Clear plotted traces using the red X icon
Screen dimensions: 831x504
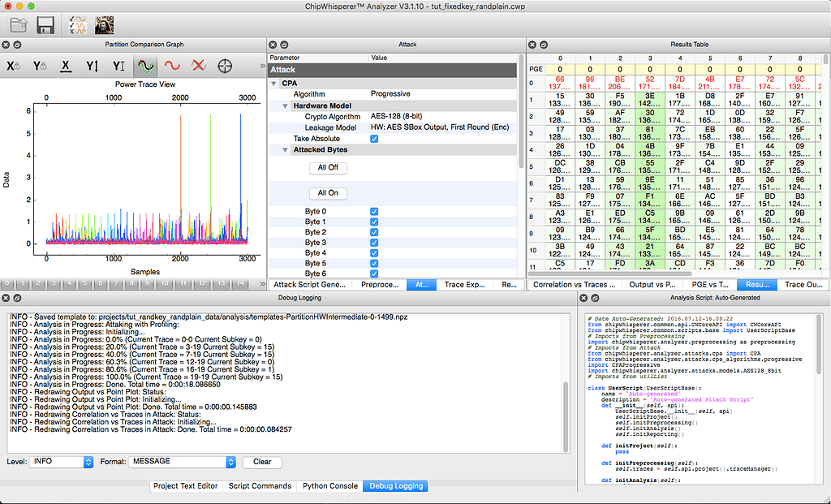coord(198,65)
